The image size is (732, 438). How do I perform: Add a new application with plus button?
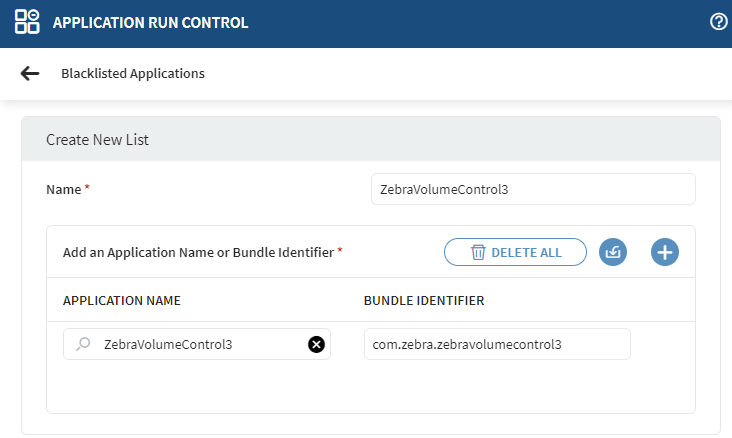click(665, 252)
